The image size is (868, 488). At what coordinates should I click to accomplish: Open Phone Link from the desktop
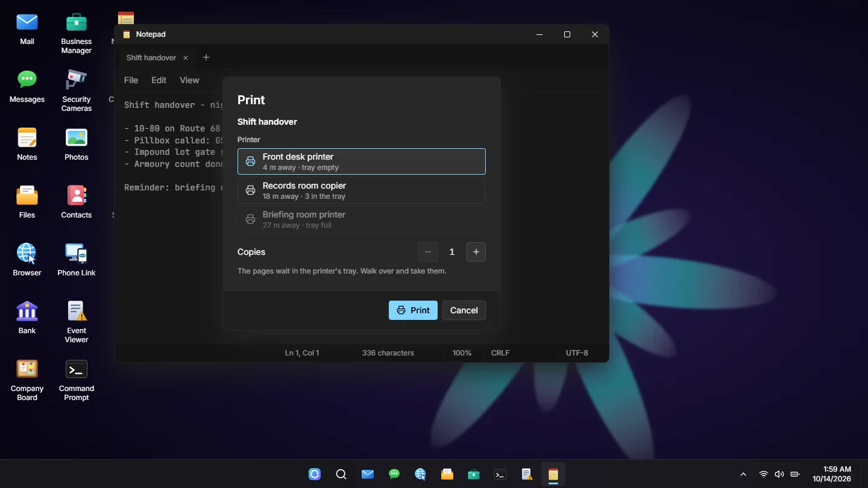point(77,260)
